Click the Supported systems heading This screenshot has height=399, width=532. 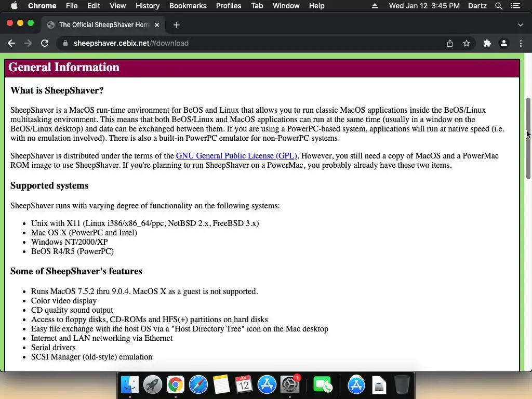(x=49, y=185)
